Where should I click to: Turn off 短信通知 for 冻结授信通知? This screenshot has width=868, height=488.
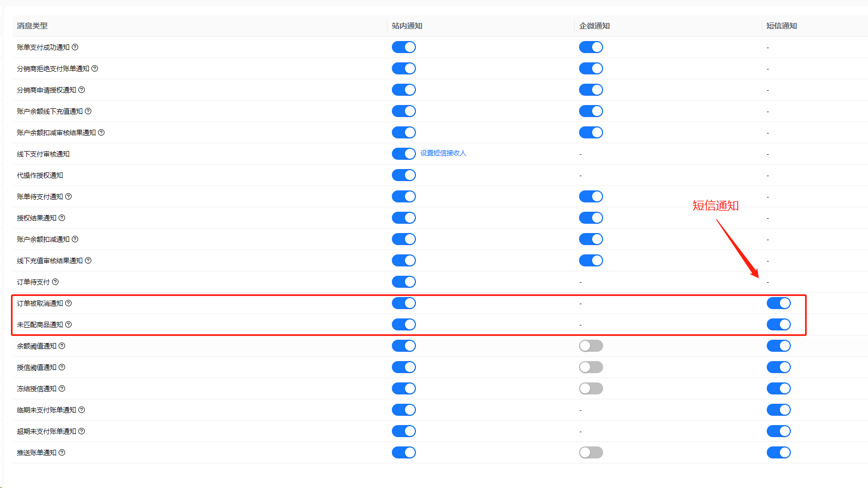[x=779, y=388]
